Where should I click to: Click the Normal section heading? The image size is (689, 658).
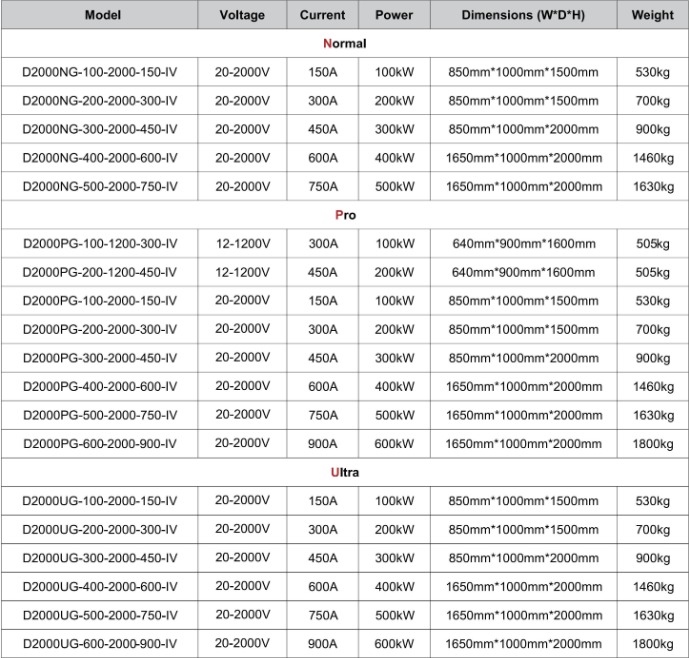point(344,44)
